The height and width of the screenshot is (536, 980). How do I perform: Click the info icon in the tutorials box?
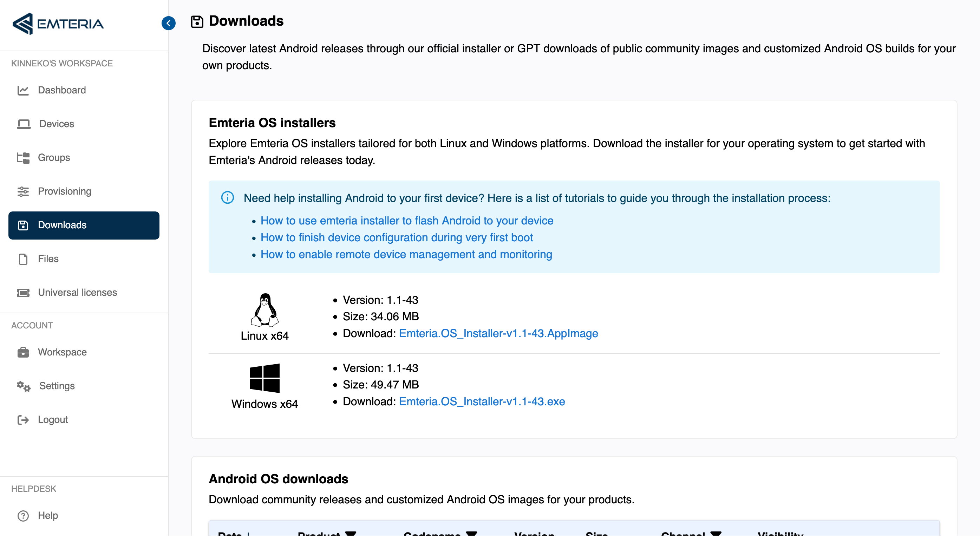click(x=228, y=198)
